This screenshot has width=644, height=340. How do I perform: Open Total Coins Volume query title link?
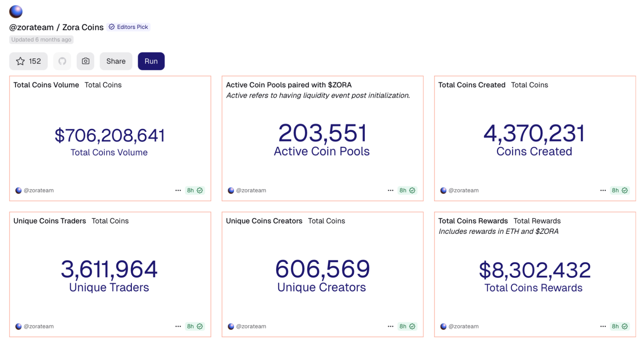click(x=46, y=85)
